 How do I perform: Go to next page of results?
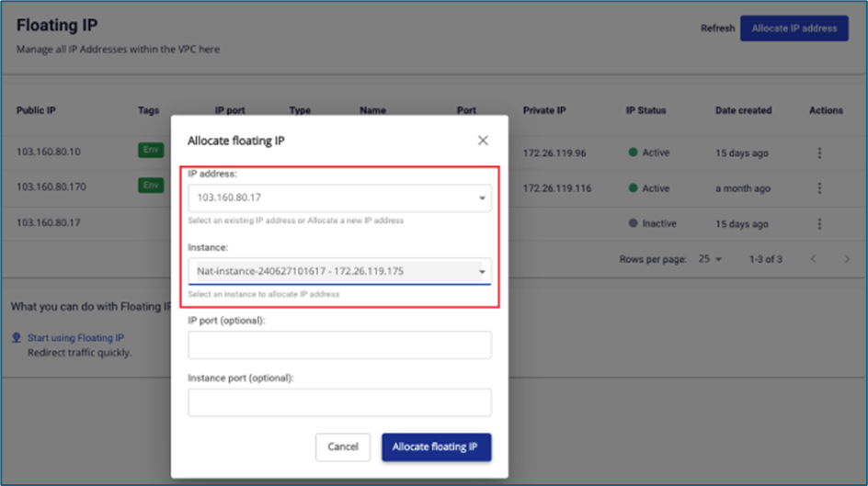coord(847,260)
